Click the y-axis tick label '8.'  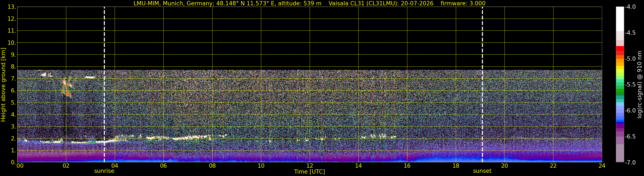click(x=13, y=67)
